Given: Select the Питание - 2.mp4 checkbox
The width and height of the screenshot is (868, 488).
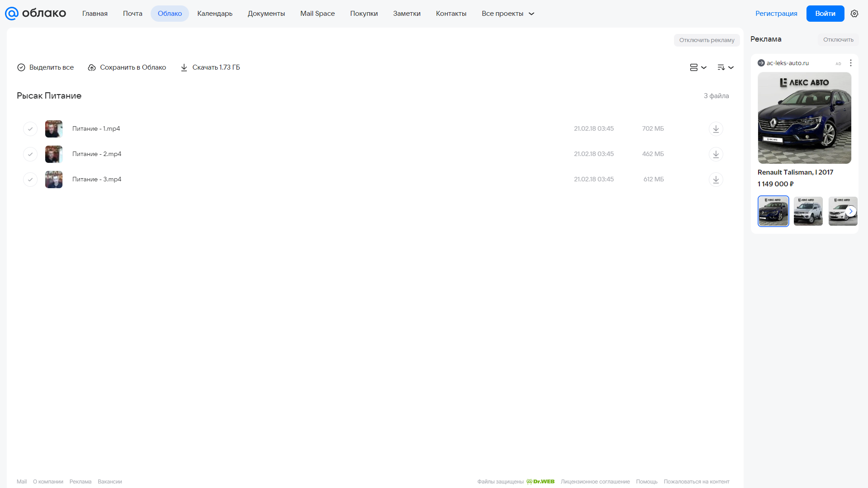Looking at the screenshot, I should [30, 154].
